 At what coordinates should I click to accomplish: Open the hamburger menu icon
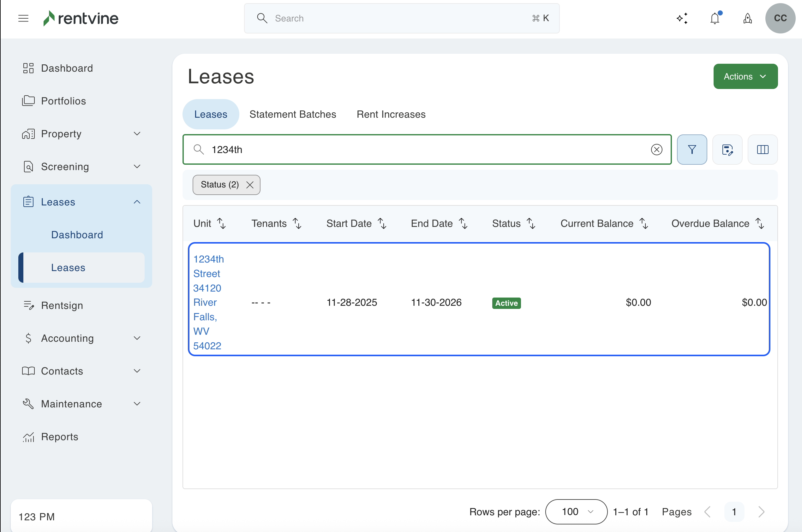pyautogui.click(x=23, y=18)
